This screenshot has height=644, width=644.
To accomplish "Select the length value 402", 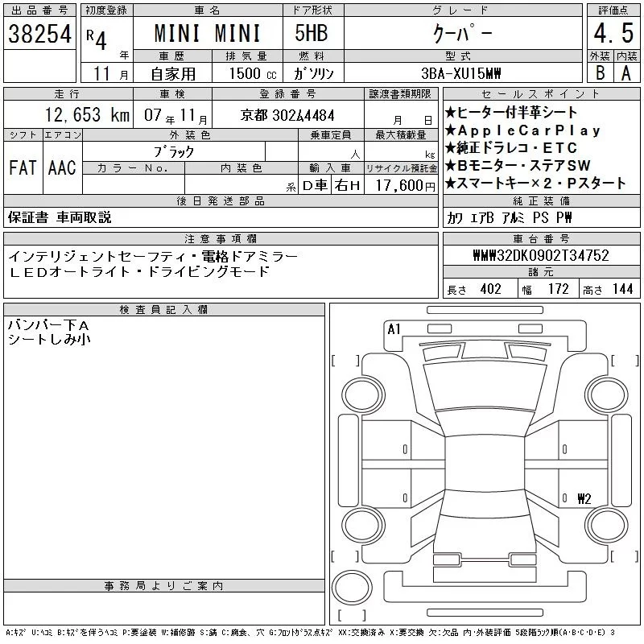I will [x=490, y=289].
